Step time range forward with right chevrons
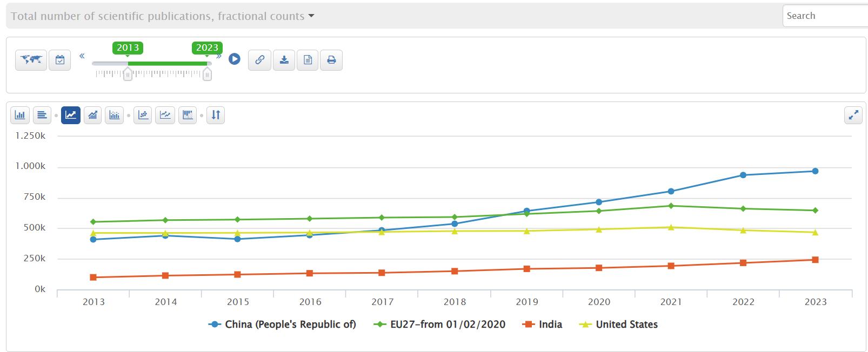This screenshot has width=868, height=352. pyautogui.click(x=219, y=56)
